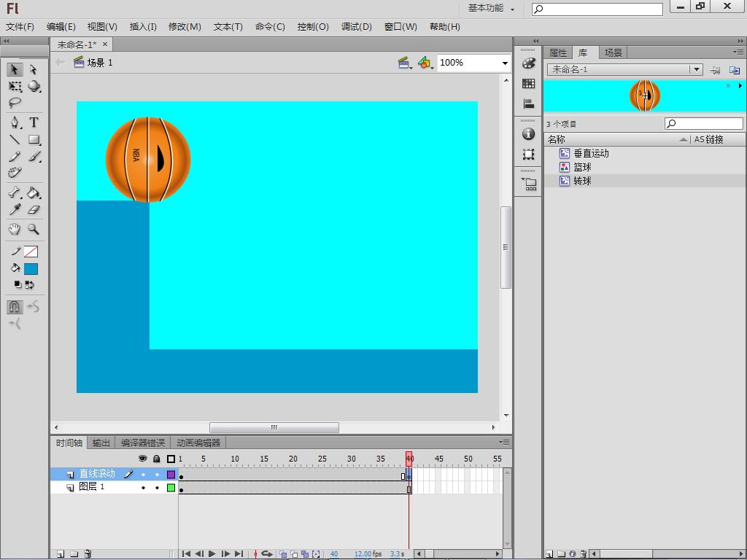Image resolution: width=747 pixels, height=560 pixels.
Task: Open the 文件(F) menu
Action: pos(20,27)
